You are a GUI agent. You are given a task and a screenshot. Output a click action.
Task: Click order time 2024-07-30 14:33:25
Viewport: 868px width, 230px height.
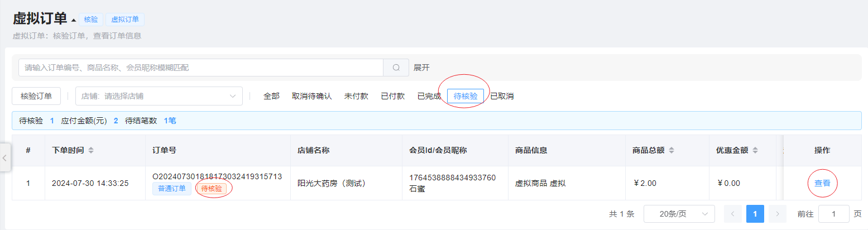pyautogui.click(x=90, y=183)
